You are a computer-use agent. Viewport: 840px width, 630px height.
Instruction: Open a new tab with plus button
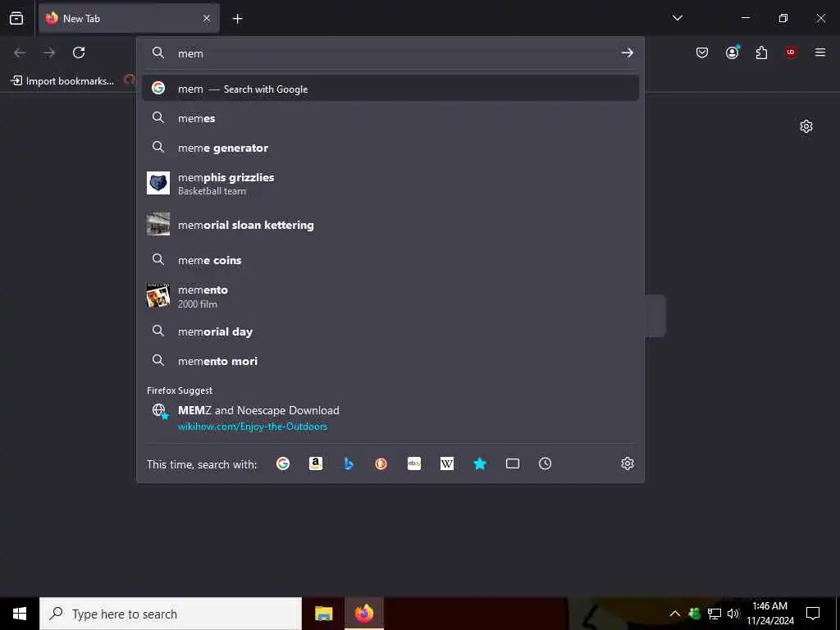[x=237, y=19]
